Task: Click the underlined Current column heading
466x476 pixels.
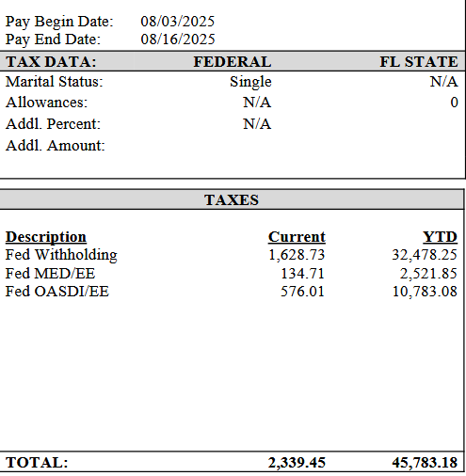Action: [x=297, y=237]
